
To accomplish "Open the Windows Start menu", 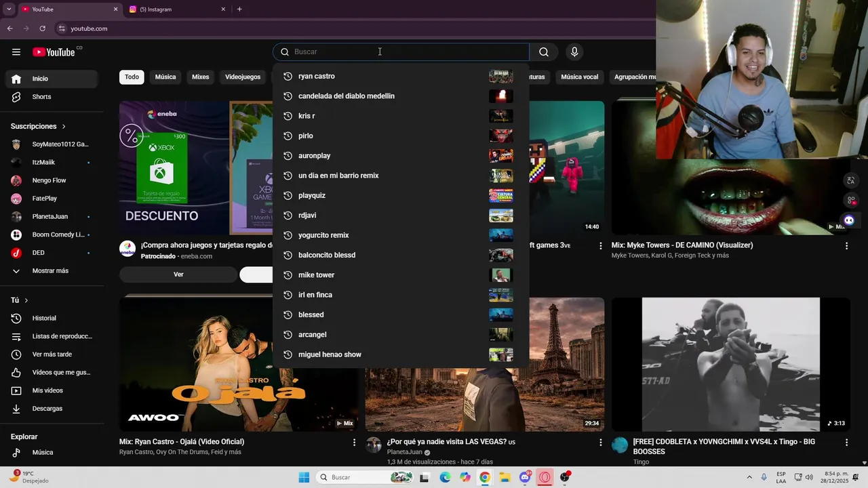I will click(304, 477).
